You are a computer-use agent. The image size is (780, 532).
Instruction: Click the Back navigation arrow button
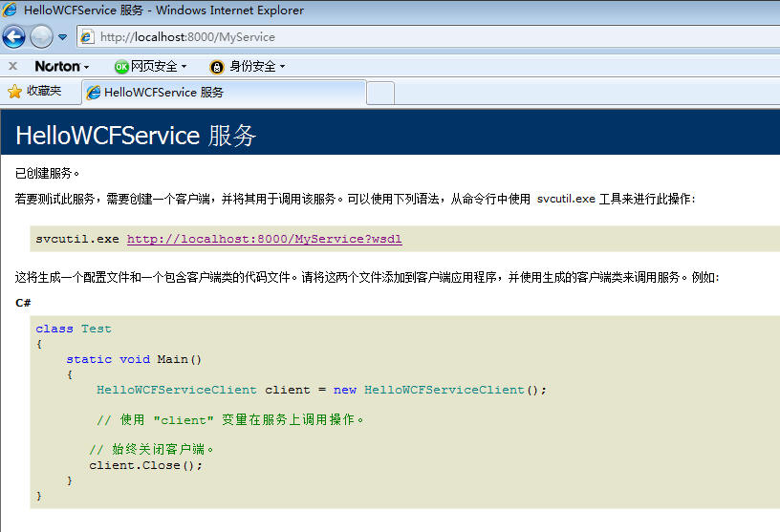pos(14,37)
